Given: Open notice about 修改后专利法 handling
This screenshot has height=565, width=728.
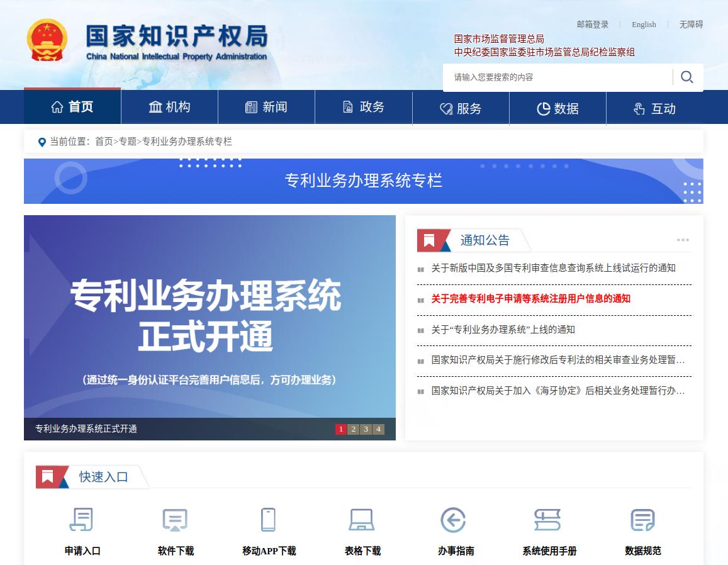Looking at the screenshot, I should coord(558,360).
